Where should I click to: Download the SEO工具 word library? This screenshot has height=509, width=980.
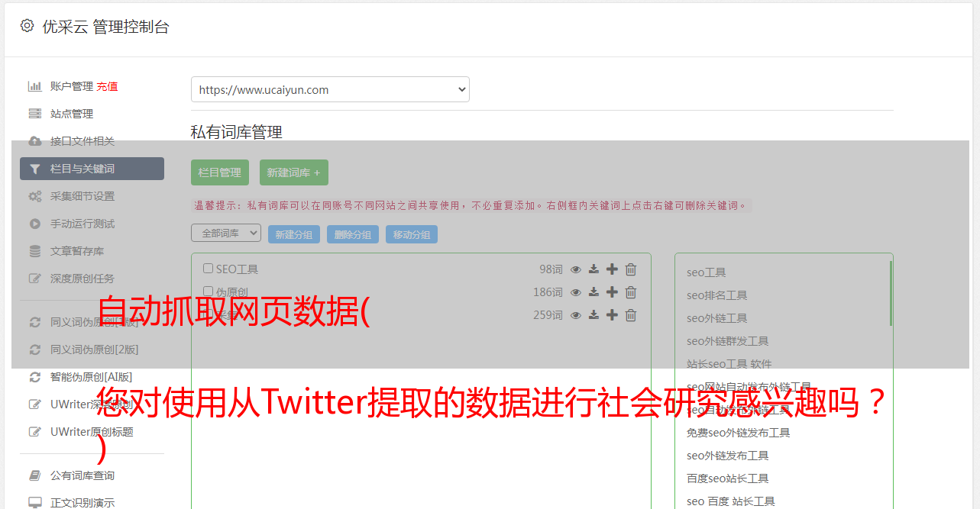(x=593, y=269)
